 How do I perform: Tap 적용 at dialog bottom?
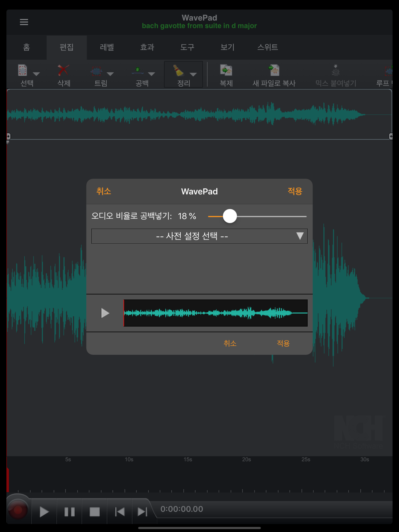pos(283,343)
